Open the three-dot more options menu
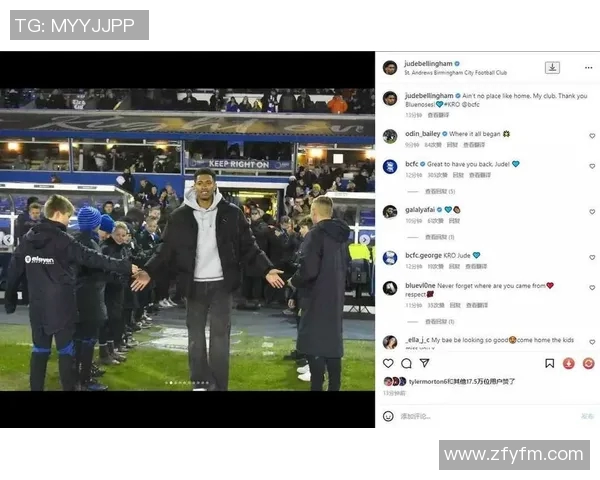The image size is (600, 480). [589, 68]
